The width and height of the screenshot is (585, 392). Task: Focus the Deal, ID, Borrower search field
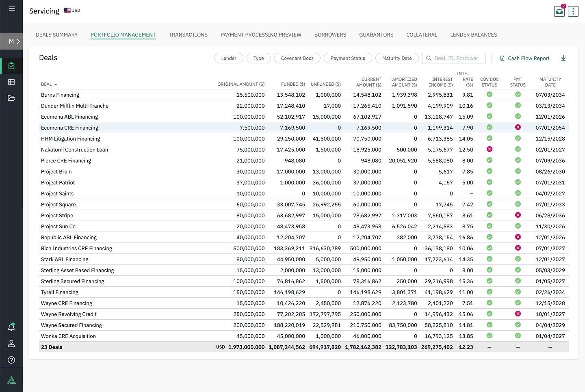[x=454, y=58]
